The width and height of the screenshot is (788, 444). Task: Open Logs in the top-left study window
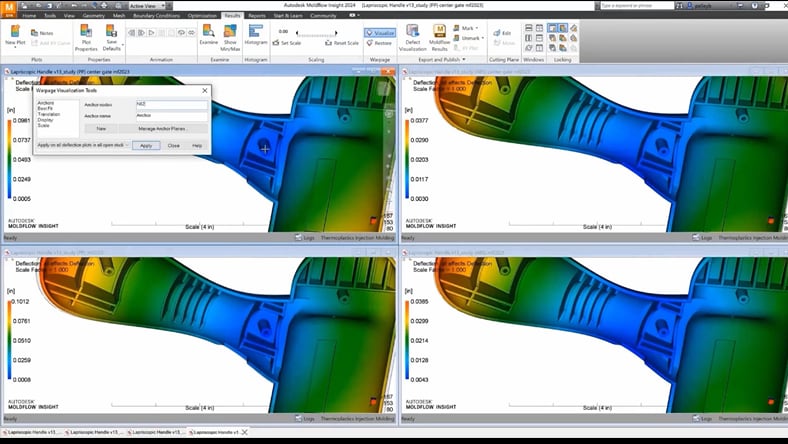305,237
